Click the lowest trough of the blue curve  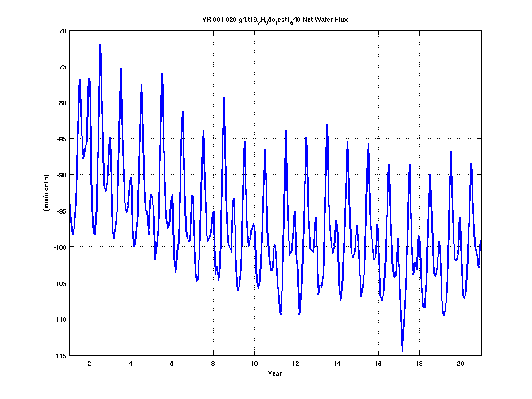(x=403, y=351)
